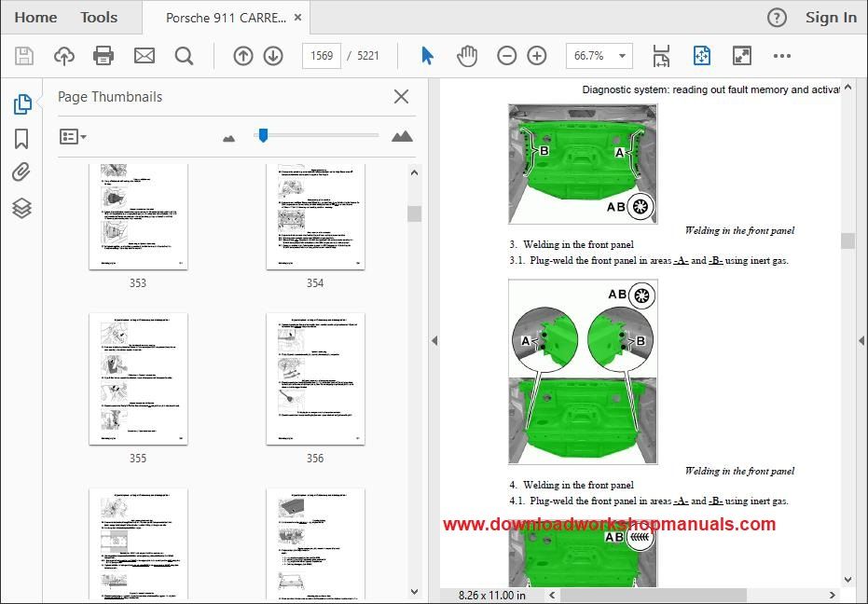Click the thumbnails panel scroll up arrow
The width and height of the screenshot is (868, 604).
(x=414, y=172)
